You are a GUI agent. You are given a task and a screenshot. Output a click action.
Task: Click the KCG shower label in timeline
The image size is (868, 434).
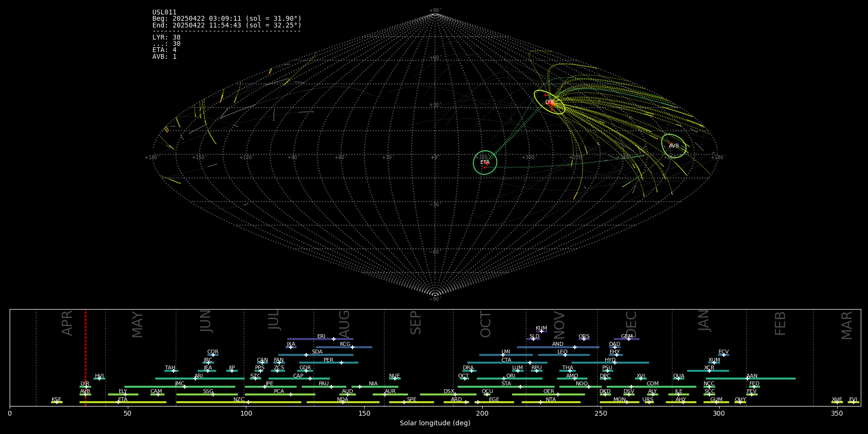(x=345, y=344)
